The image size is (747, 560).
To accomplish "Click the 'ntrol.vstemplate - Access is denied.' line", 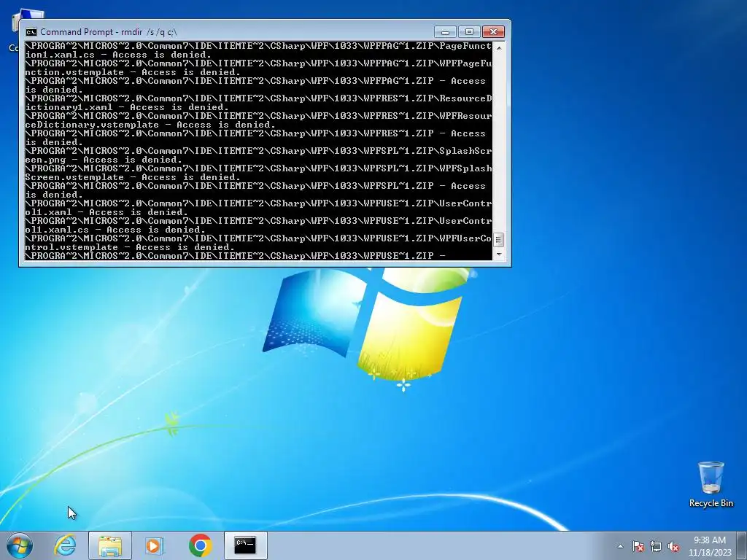I will pyautogui.click(x=130, y=247).
